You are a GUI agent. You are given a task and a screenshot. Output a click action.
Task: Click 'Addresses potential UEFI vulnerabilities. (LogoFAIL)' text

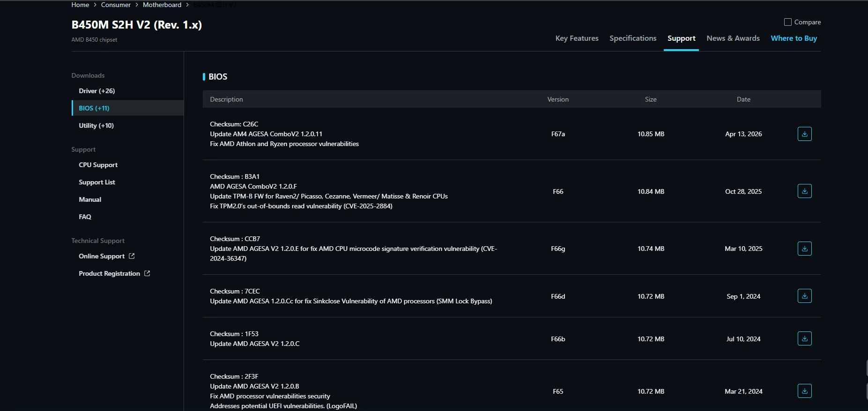tap(283, 406)
